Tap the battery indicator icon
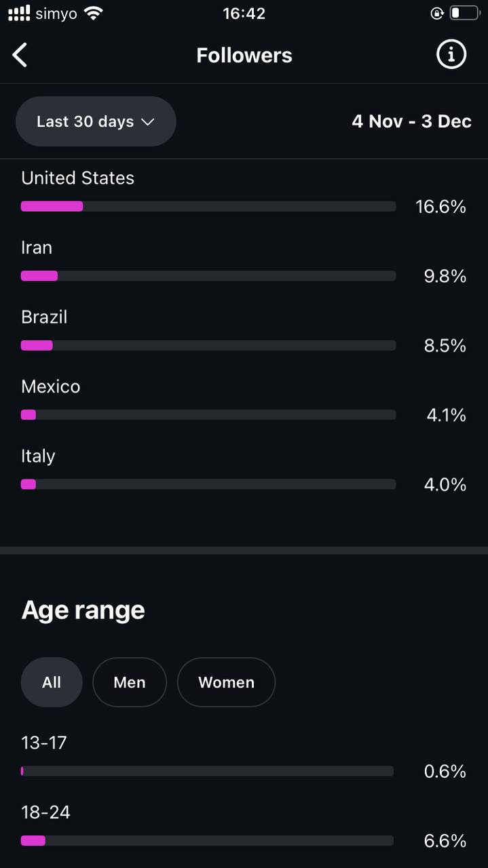 click(x=464, y=13)
